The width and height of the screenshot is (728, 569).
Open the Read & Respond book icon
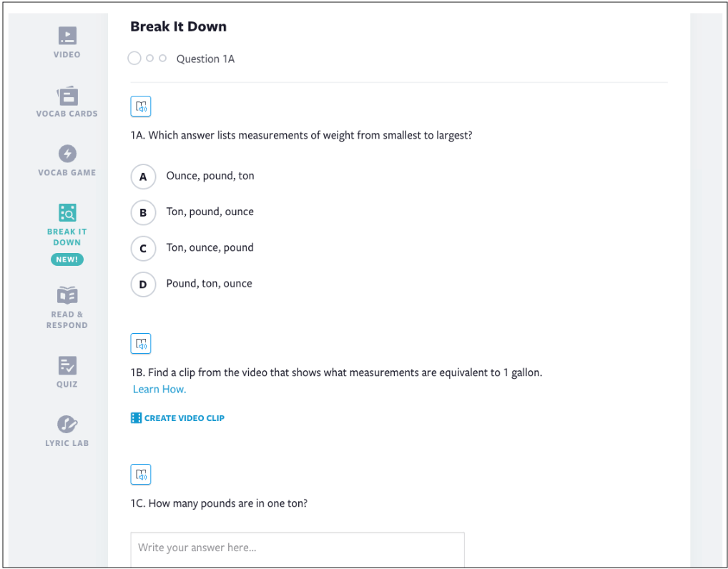click(67, 295)
